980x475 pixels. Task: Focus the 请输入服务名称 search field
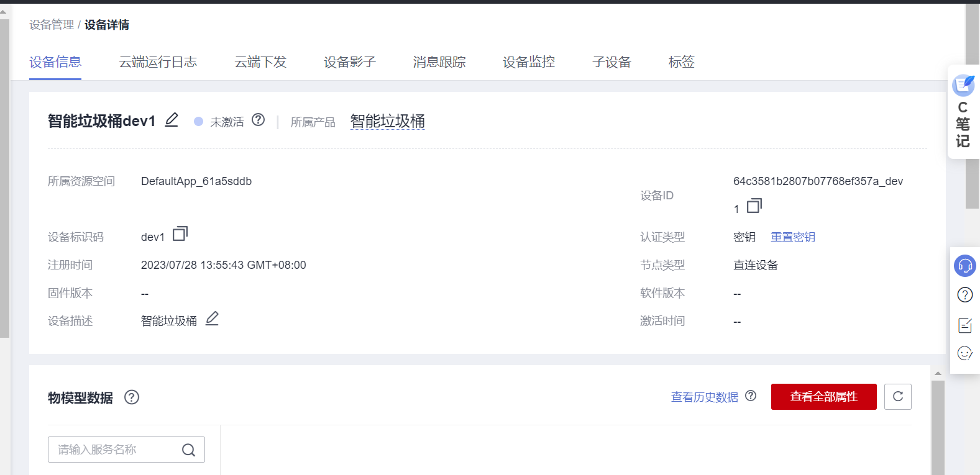tap(126, 450)
